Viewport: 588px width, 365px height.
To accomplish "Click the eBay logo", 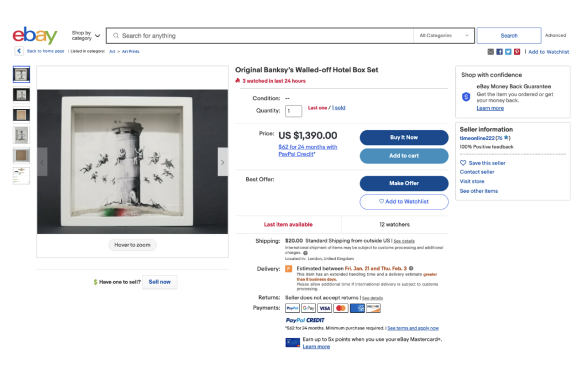I will [35, 36].
